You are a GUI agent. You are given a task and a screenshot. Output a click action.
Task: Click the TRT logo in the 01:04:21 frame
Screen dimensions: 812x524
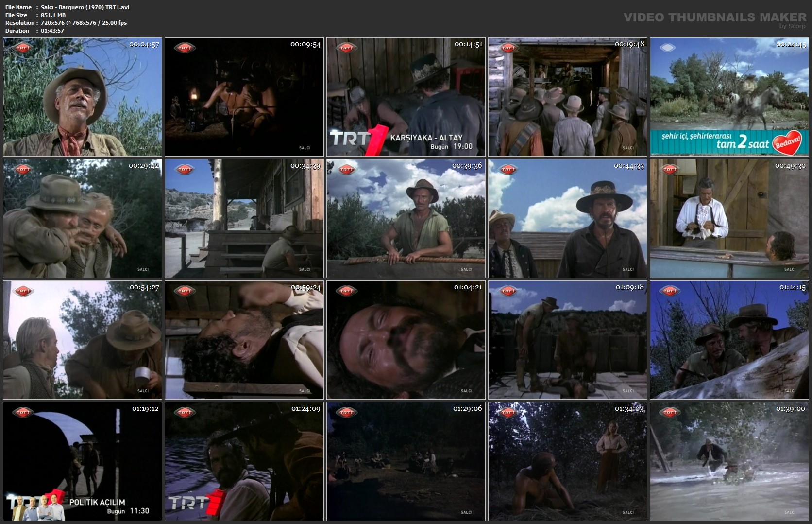346,291
